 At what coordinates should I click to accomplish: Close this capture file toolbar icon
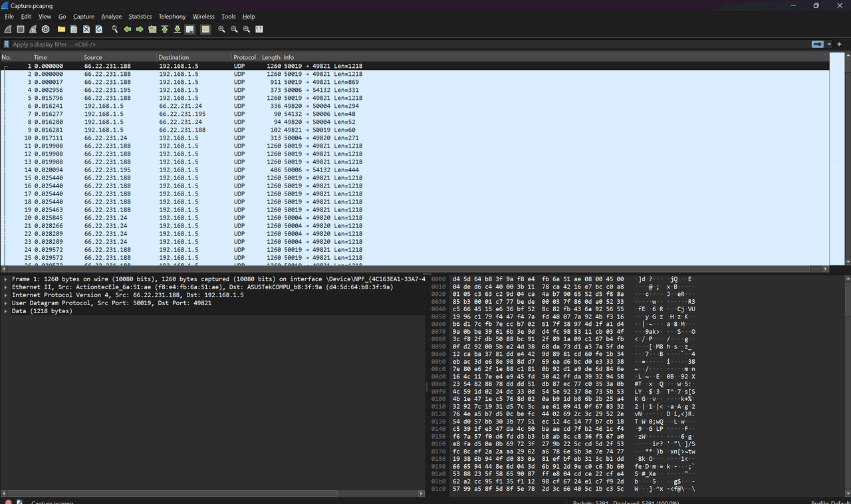tap(86, 29)
